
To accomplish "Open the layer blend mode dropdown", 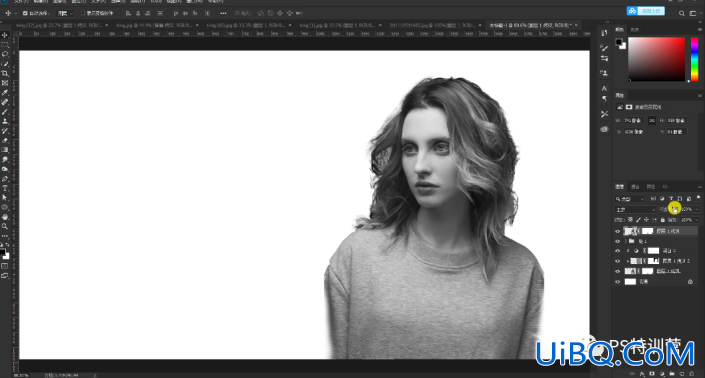I will 635,209.
